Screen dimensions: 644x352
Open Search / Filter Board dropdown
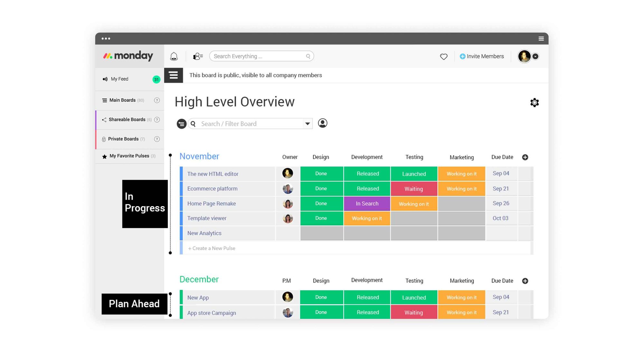[x=308, y=124]
